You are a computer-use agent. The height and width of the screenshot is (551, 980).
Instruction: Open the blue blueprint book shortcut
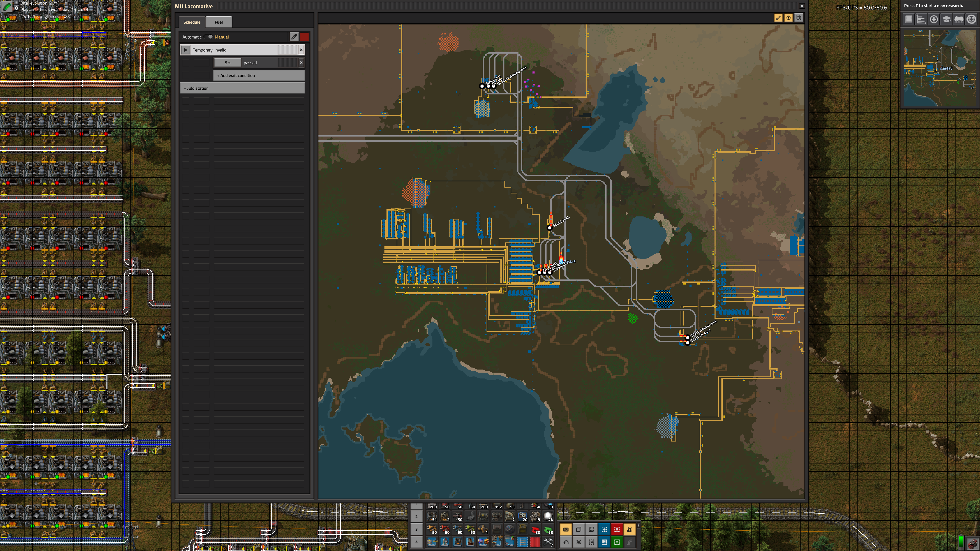tap(604, 542)
